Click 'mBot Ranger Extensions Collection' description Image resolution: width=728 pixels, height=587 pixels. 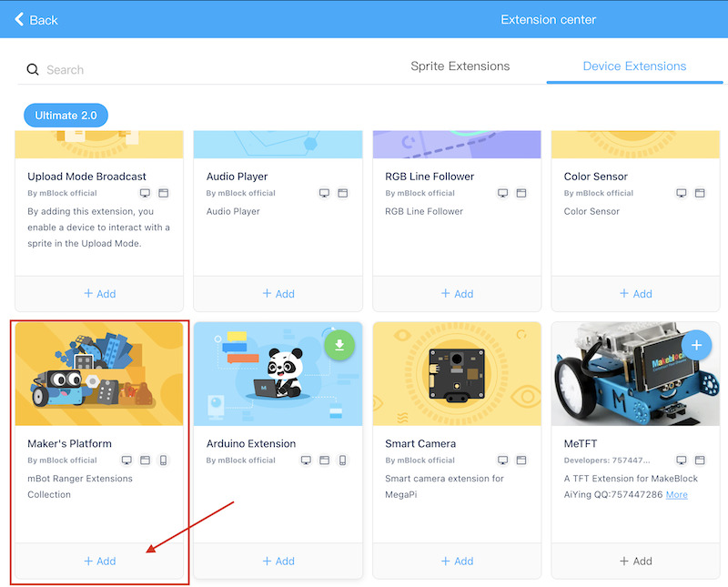[80, 486]
